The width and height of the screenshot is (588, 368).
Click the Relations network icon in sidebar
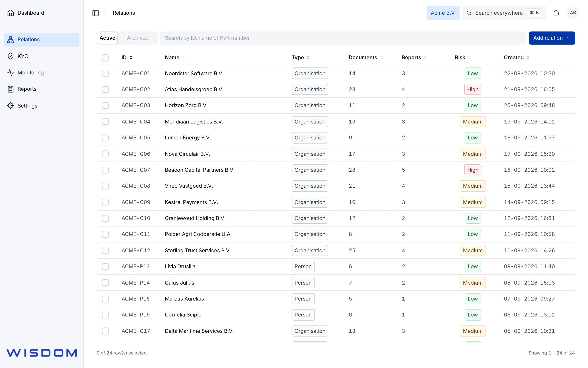[10, 39]
